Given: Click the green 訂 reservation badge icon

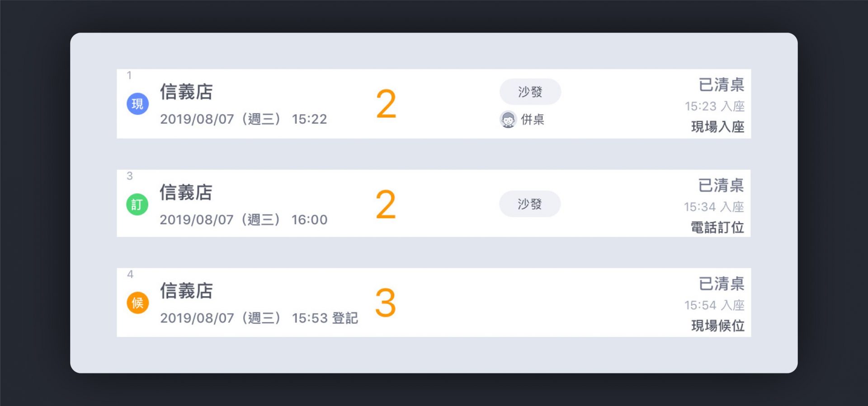Looking at the screenshot, I should [137, 205].
